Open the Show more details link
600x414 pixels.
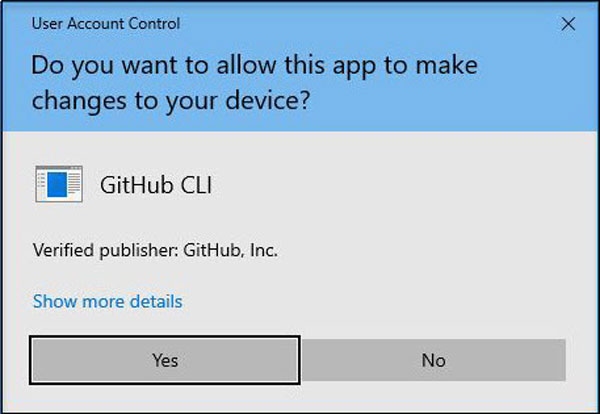pyautogui.click(x=108, y=301)
